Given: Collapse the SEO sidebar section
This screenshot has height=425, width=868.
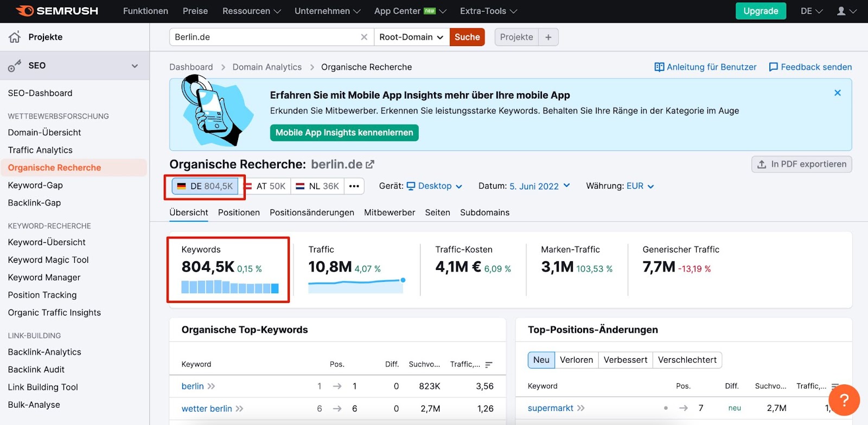Looking at the screenshot, I should (135, 66).
